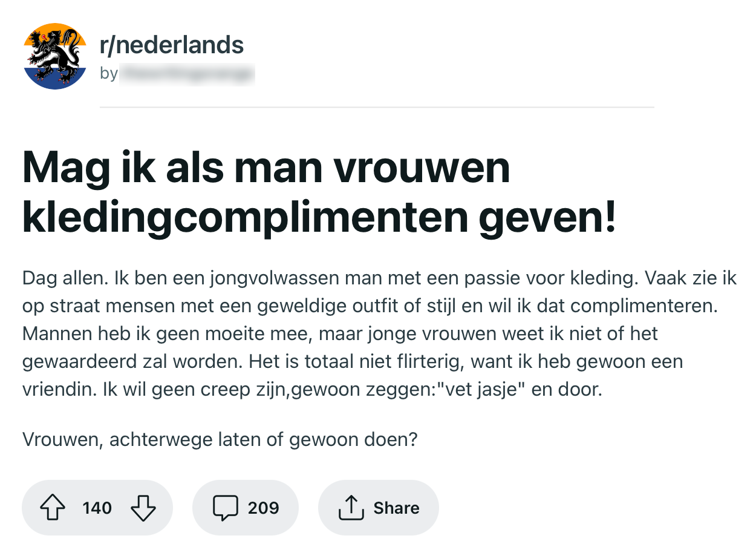Click the Share button label
The image size is (756, 547).
pyautogui.click(x=396, y=508)
